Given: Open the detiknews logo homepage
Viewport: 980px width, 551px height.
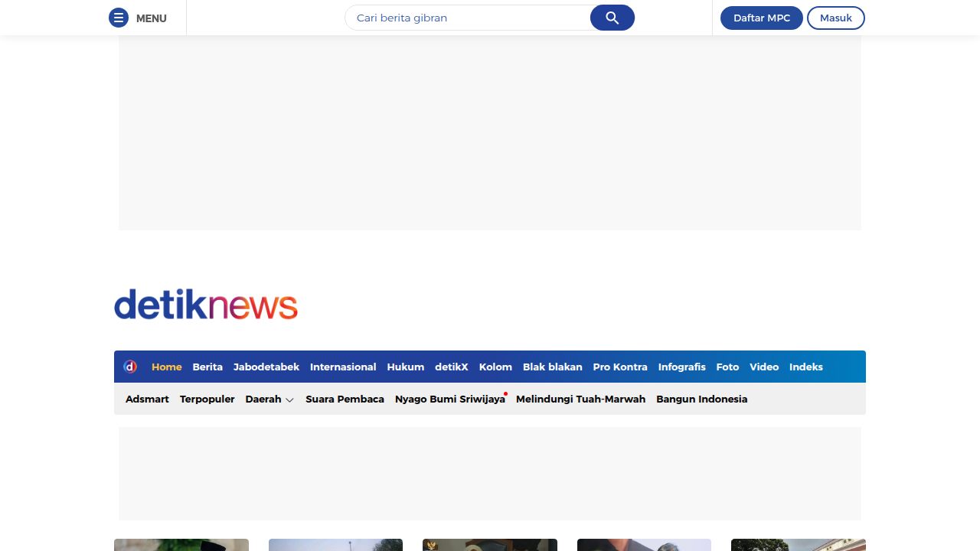Looking at the screenshot, I should click(206, 305).
